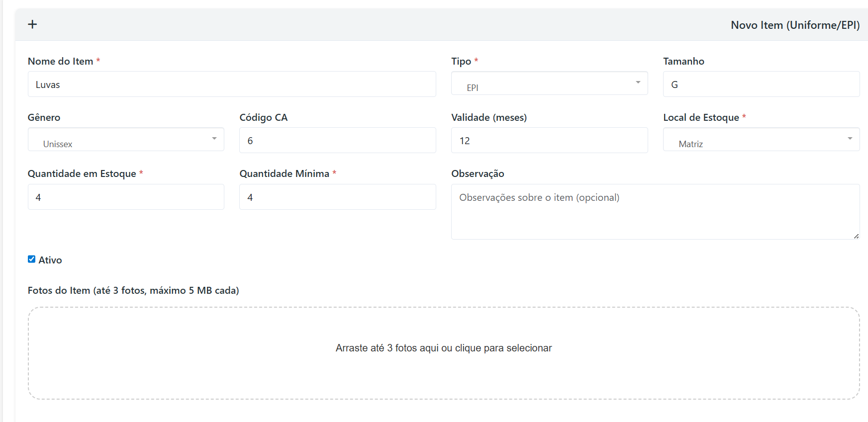The height and width of the screenshot is (422, 868).
Task: Click the plus icon in the header
Action: click(32, 24)
